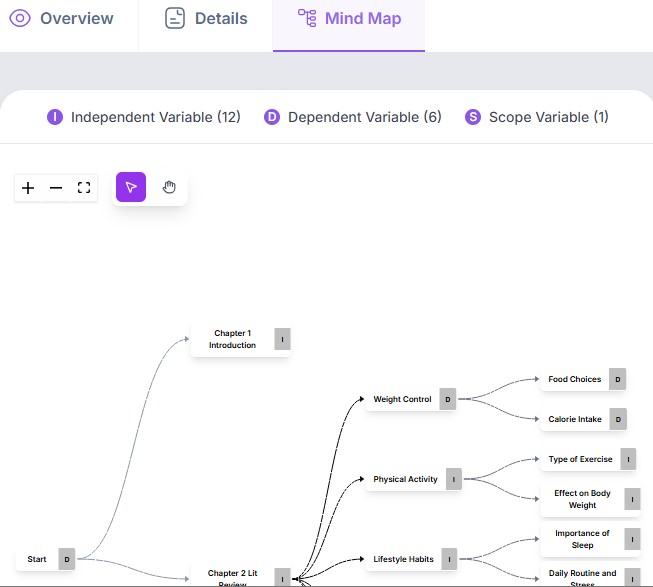Zoom in with the plus button
This screenshot has width=653, height=587.
coord(28,188)
